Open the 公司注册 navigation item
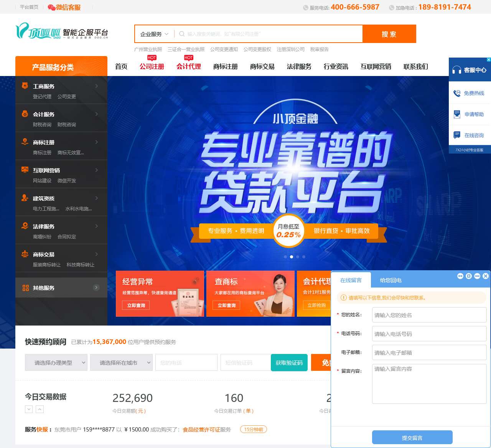Image resolution: width=491 pixels, height=448 pixels. [152, 66]
